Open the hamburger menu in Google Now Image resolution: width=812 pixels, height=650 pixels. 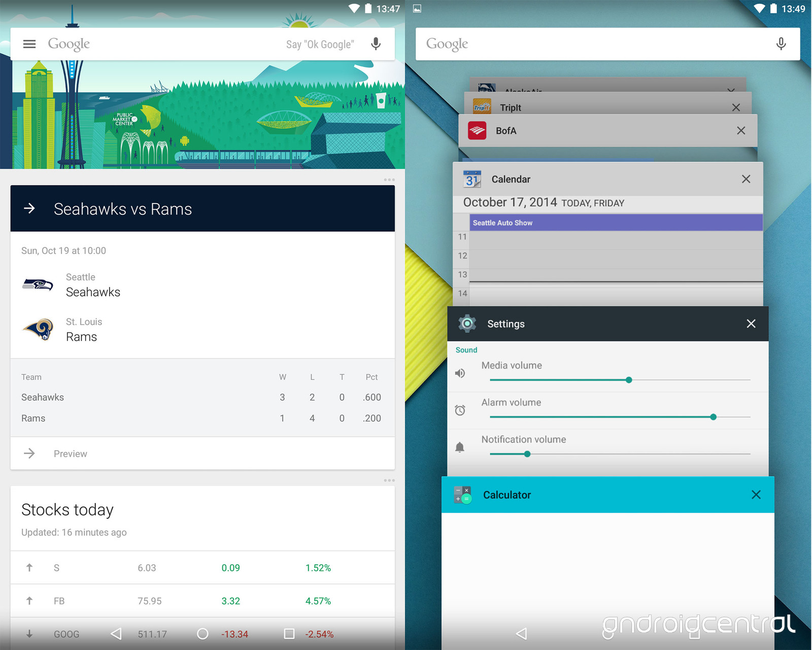click(x=29, y=44)
